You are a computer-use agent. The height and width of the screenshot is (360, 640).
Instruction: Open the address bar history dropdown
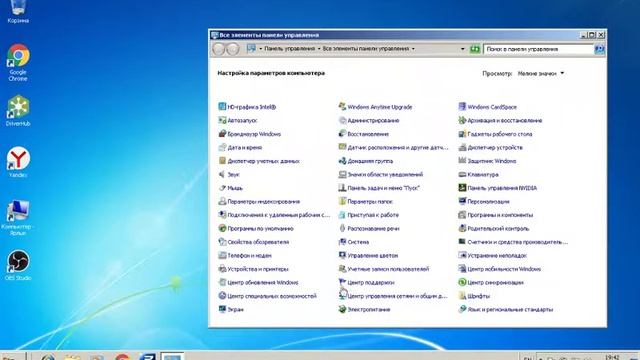462,49
